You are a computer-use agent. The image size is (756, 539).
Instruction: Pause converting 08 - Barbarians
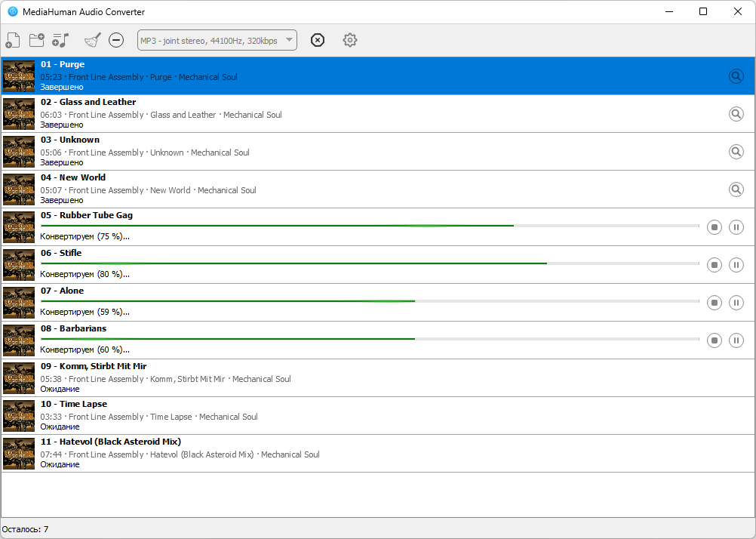[736, 340]
